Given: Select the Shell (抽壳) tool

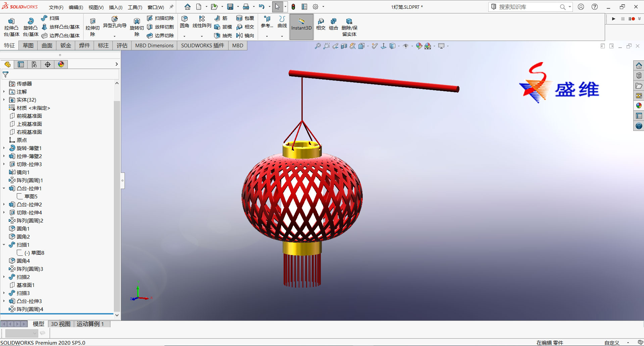Looking at the screenshot, I should (223, 36).
